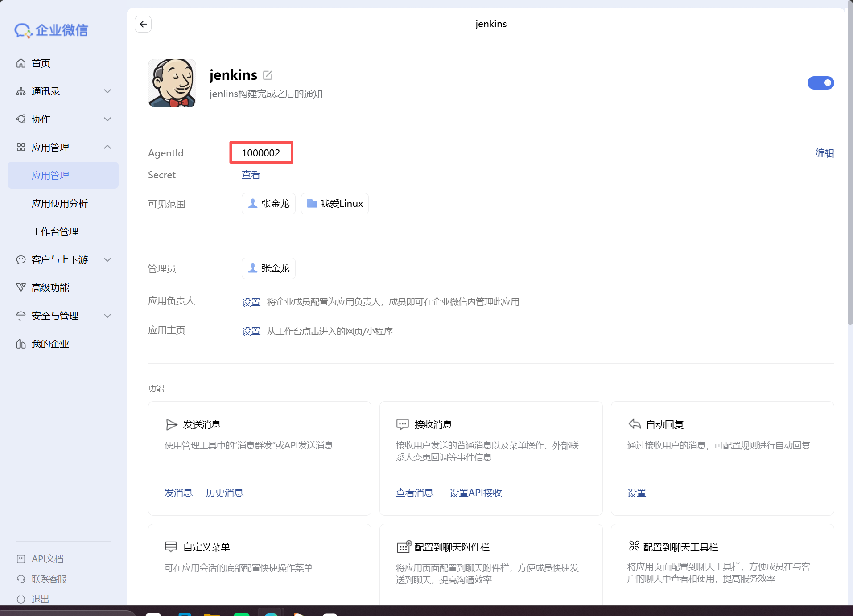
Task: Click the pencil icon next to jenkins name
Action: [268, 75]
